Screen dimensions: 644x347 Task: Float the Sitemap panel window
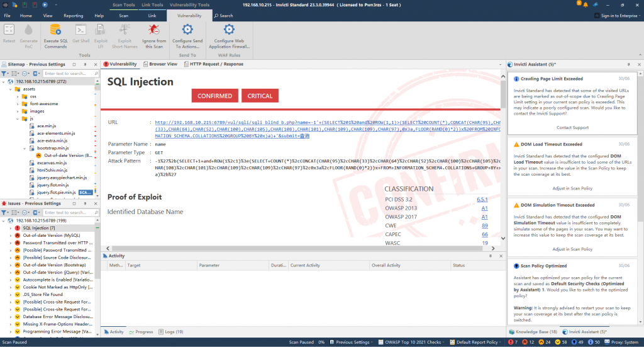(x=74, y=64)
